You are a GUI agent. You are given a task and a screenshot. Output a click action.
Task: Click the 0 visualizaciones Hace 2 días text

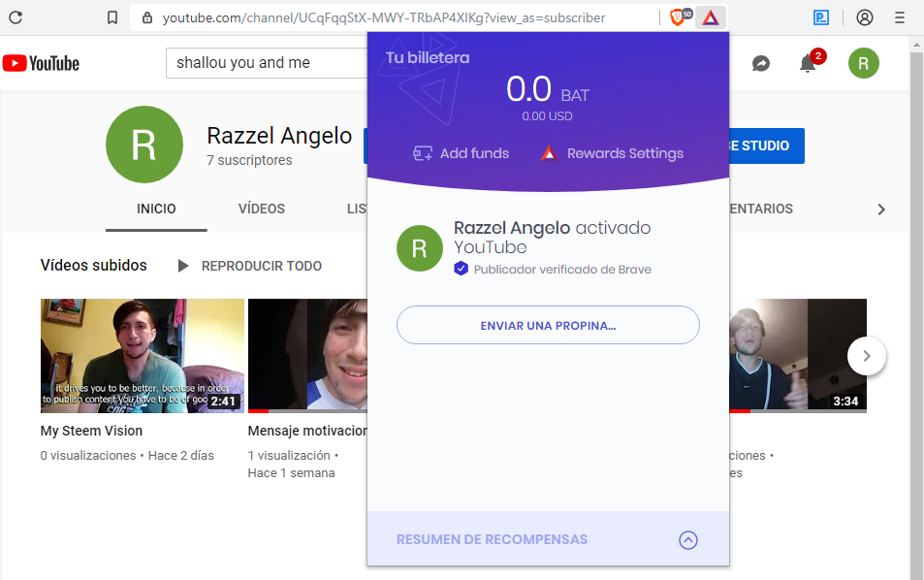tap(127, 456)
